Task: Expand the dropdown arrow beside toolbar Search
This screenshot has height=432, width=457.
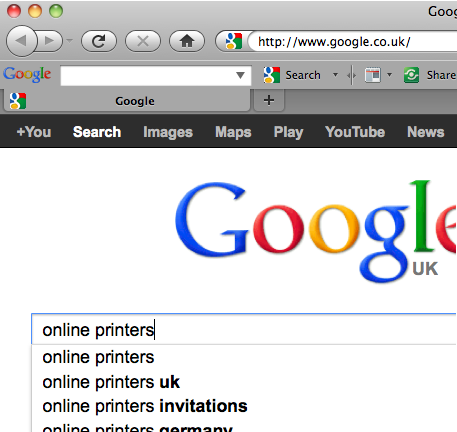Action: click(x=335, y=75)
